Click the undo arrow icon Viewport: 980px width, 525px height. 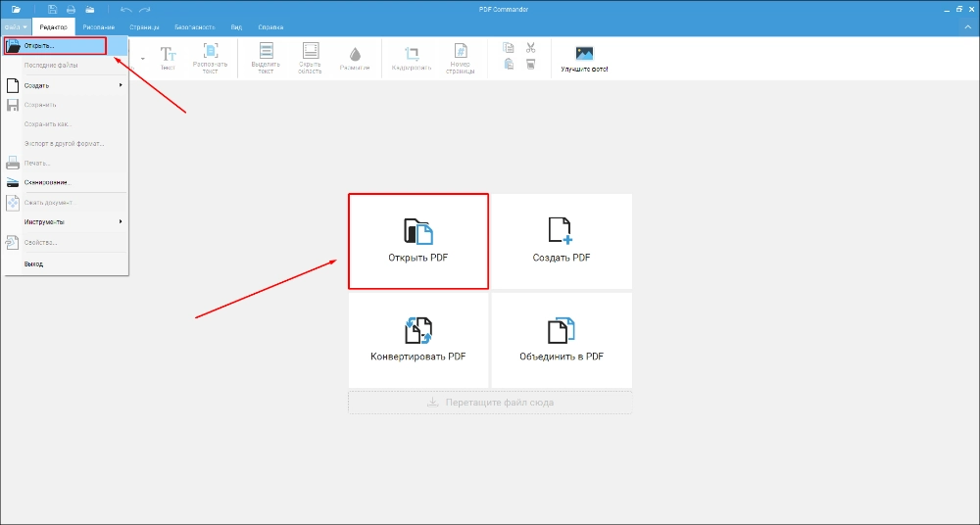126,10
